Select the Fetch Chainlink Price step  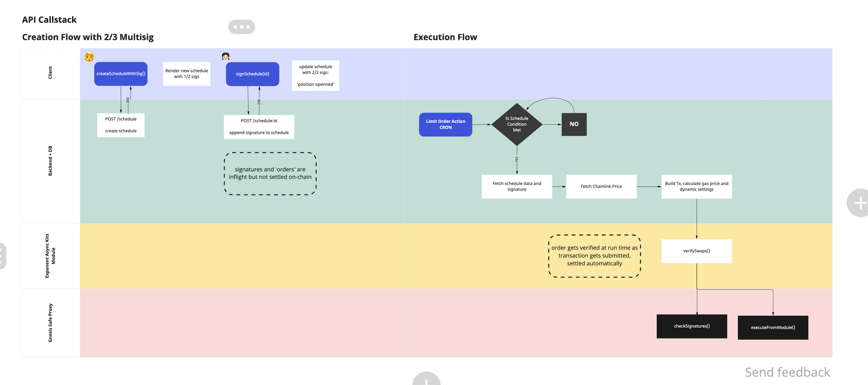[x=601, y=187]
